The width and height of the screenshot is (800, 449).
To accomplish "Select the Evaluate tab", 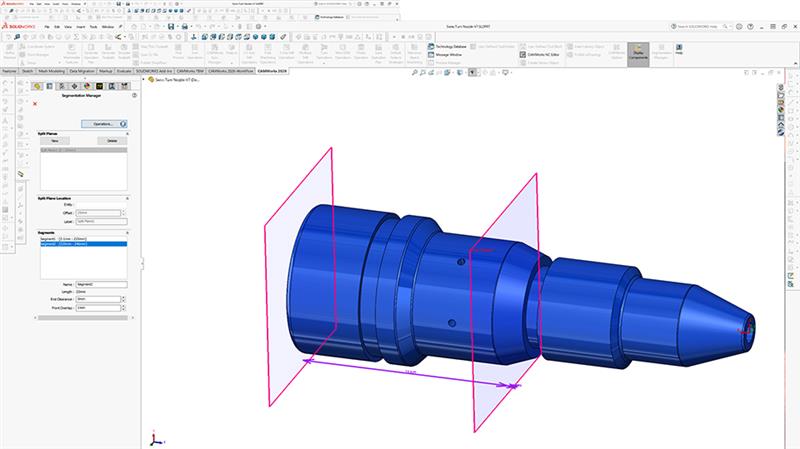I will [x=125, y=73].
